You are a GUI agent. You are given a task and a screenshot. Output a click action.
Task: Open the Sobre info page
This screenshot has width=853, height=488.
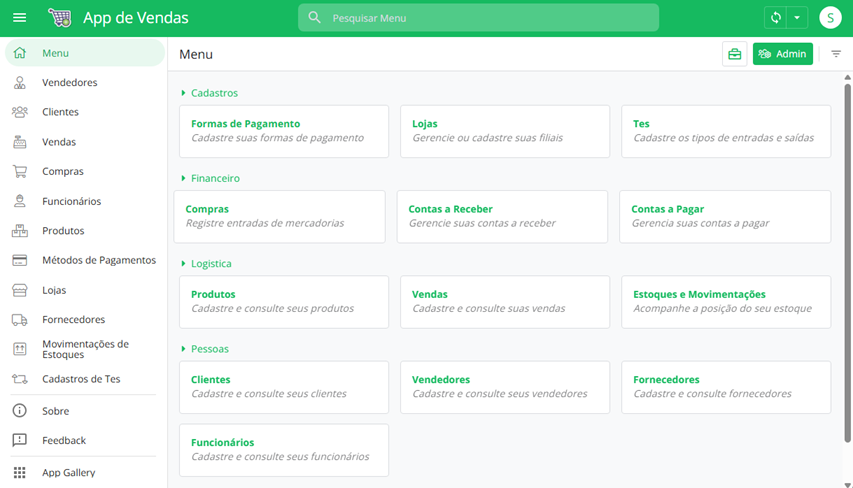pyautogui.click(x=55, y=411)
